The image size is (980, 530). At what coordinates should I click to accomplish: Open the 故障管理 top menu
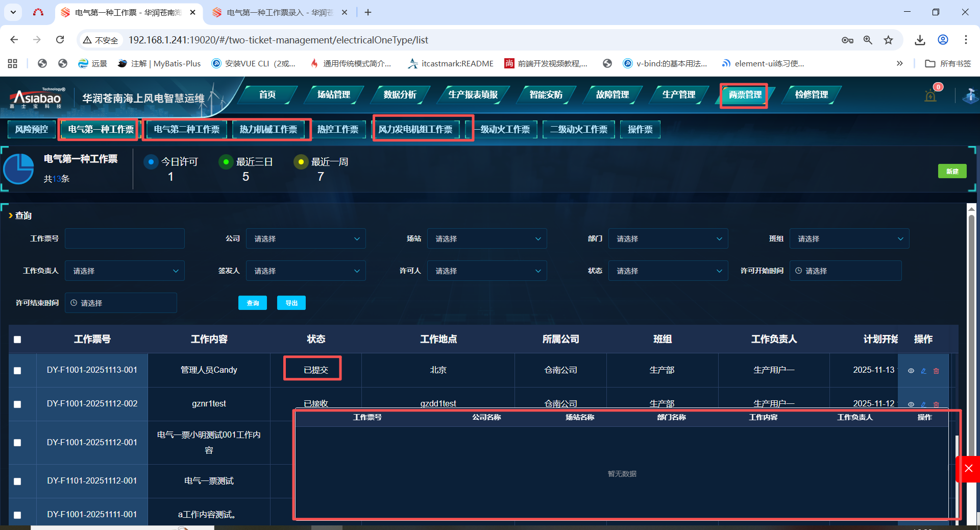point(612,95)
